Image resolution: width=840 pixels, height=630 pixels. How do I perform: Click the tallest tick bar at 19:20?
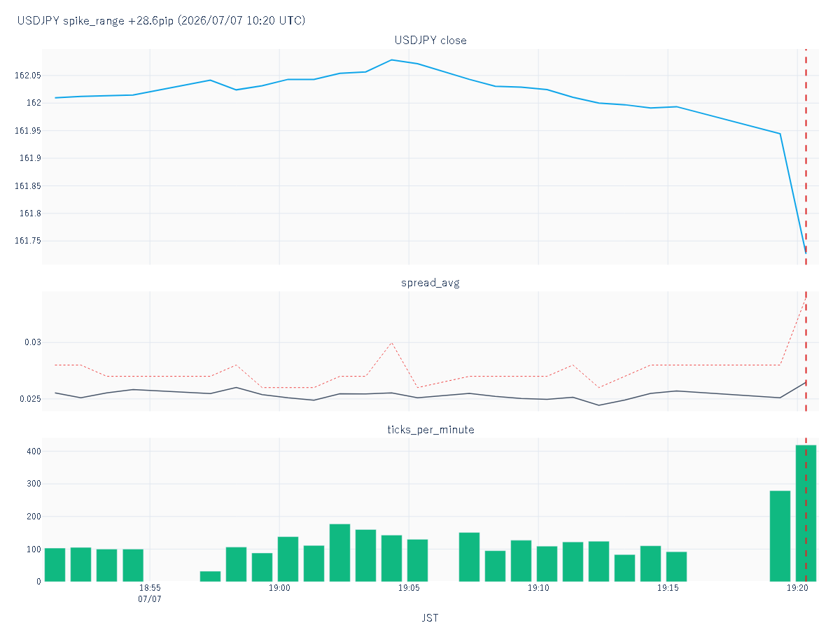[x=806, y=513]
